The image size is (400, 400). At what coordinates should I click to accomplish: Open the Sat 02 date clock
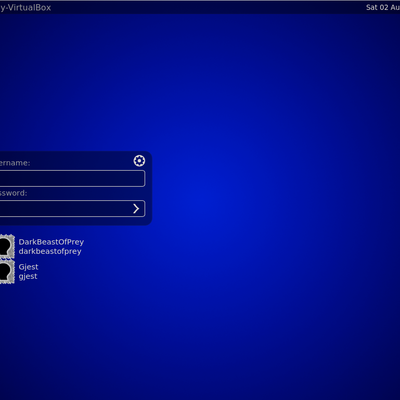(x=383, y=7)
